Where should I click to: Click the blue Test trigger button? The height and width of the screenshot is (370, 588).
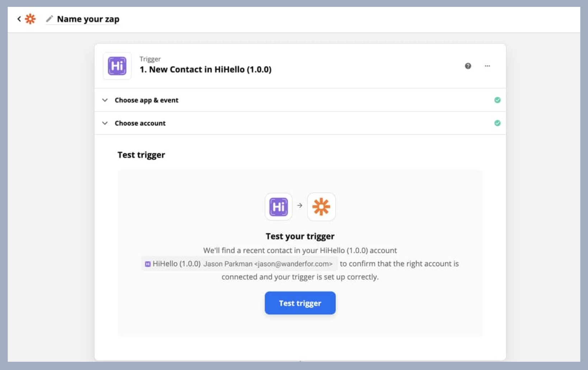300,303
